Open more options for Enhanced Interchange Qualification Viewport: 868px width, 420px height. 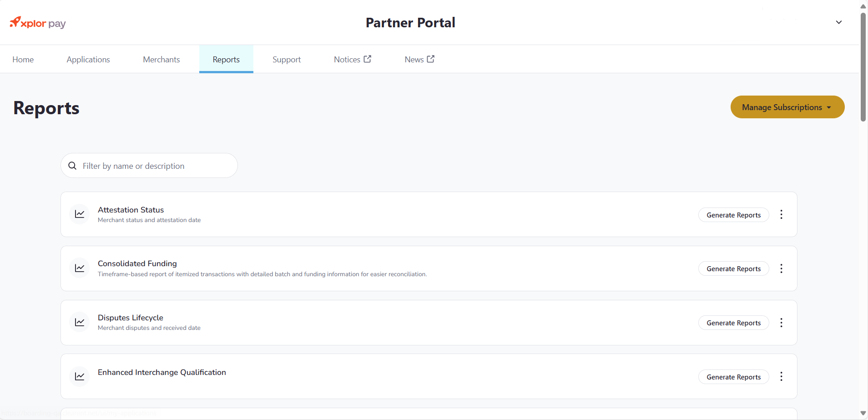pyautogui.click(x=781, y=376)
